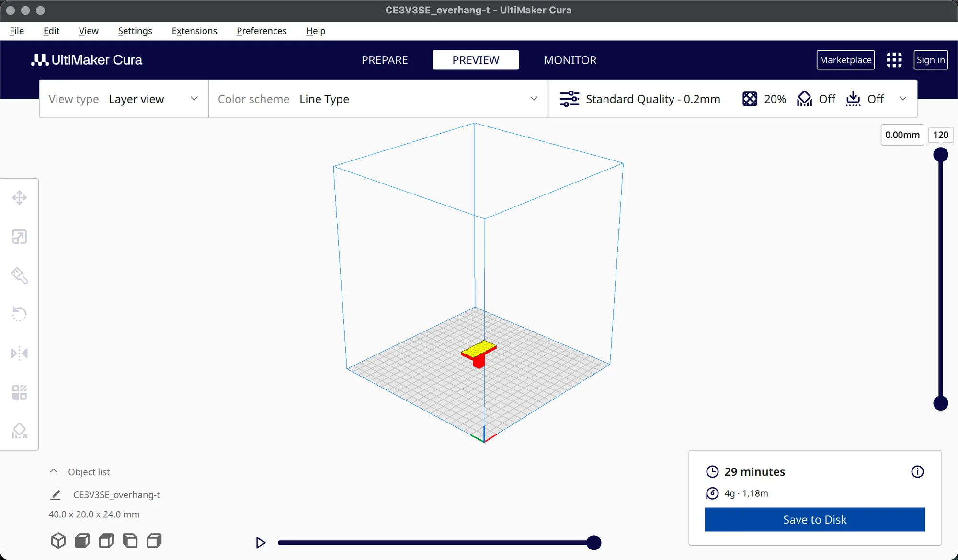Image resolution: width=958 pixels, height=560 pixels.
Task: Click the 20% infill icon
Action: (x=750, y=99)
